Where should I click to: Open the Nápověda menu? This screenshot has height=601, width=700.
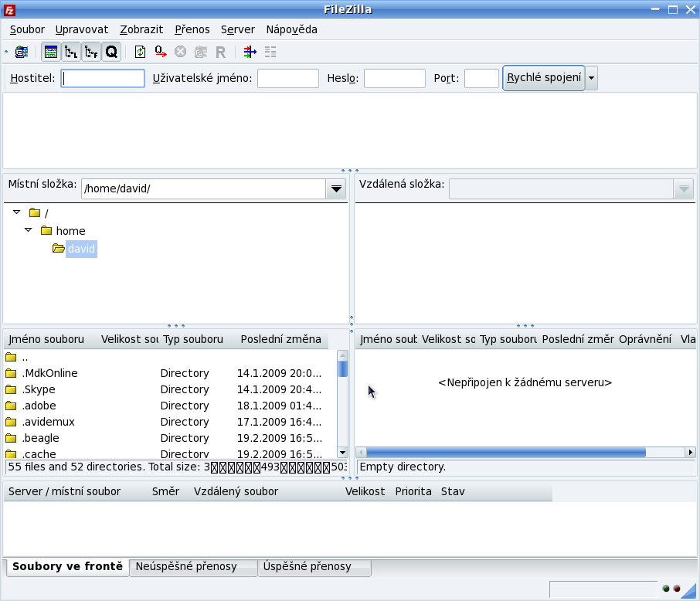292,29
